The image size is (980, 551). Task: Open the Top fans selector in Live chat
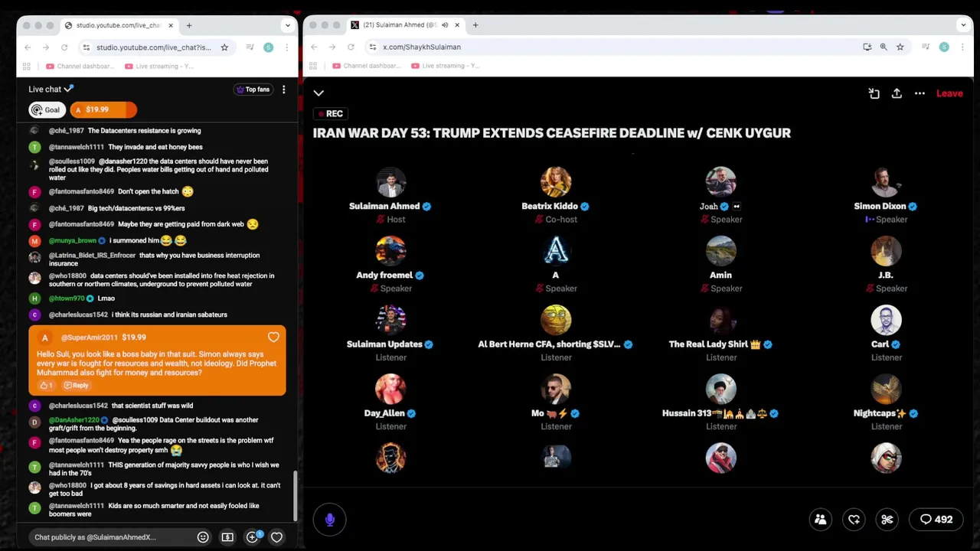[253, 90]
